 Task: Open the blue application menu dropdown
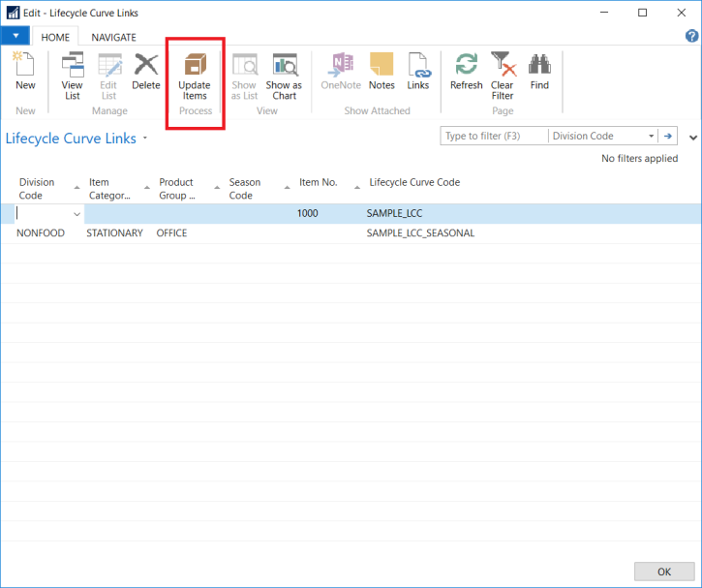[15, 36]
